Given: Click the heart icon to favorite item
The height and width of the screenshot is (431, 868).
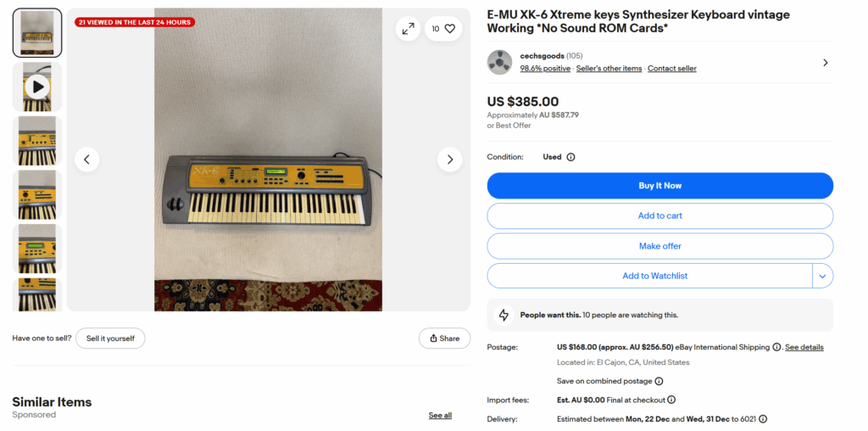Looking at the screenshot, I should [449, 29].
